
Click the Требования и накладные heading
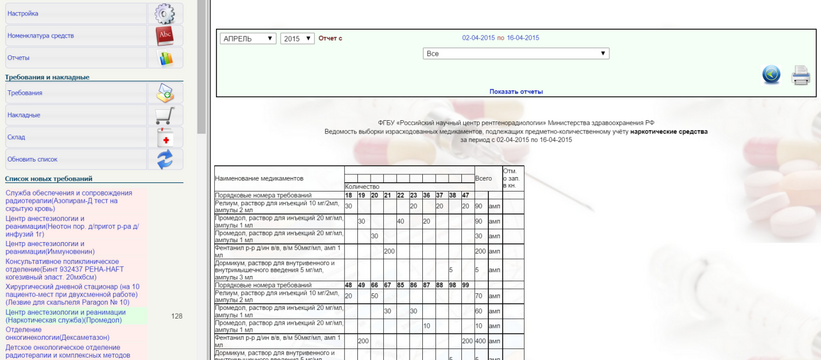[x=47, y=77]
